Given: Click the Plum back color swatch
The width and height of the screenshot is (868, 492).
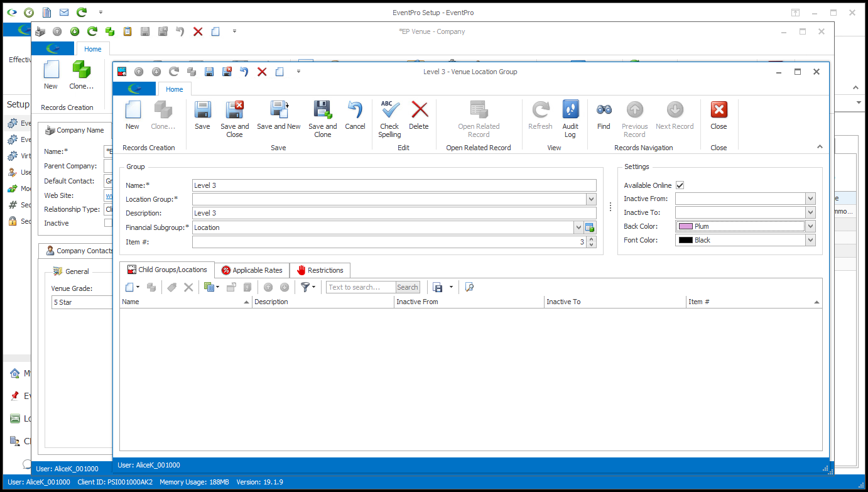Looking at the screenshot, I should [685, 226].
